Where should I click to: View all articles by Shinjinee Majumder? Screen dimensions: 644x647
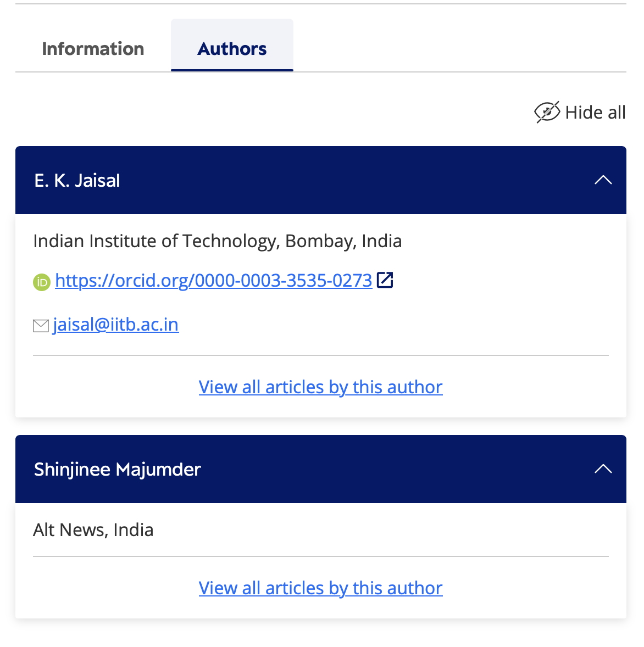tap(320, 588)
